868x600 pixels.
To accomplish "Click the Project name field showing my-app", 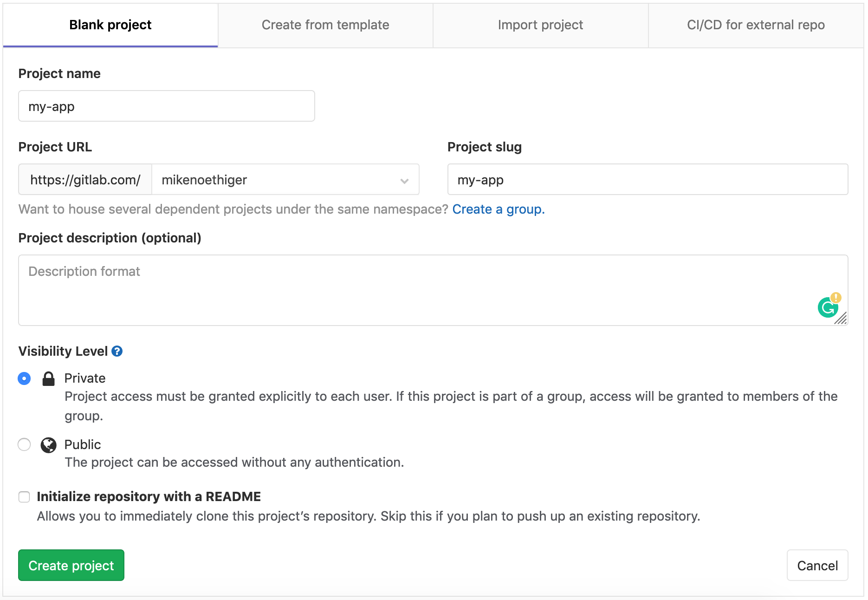I will [x=166, y=106].
